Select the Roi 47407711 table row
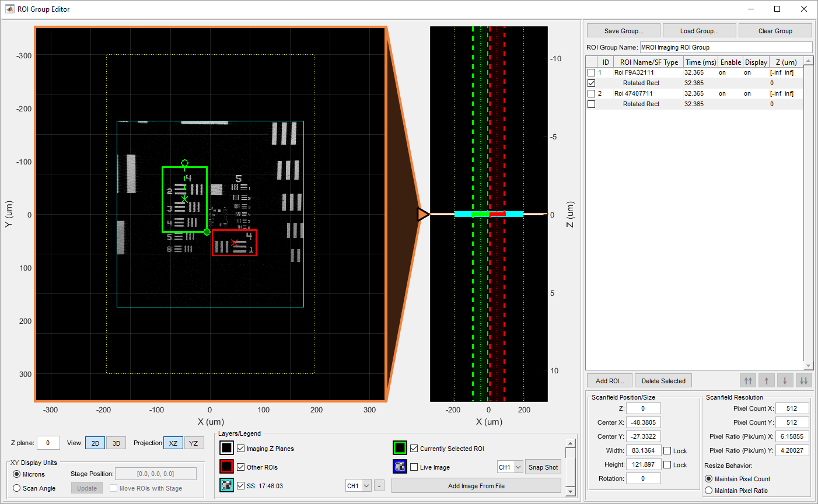Image resolution: width=818 pixels, height=504 pixels. pos(633,93)
